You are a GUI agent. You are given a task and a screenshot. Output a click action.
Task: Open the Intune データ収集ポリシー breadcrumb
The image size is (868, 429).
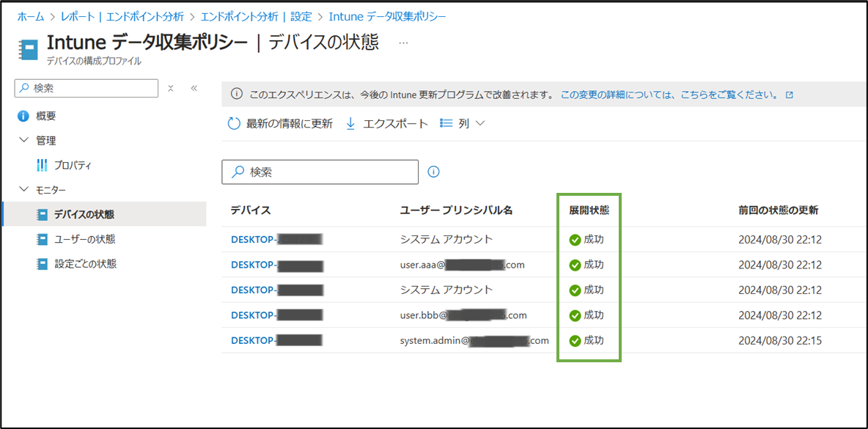pos(388,17)
